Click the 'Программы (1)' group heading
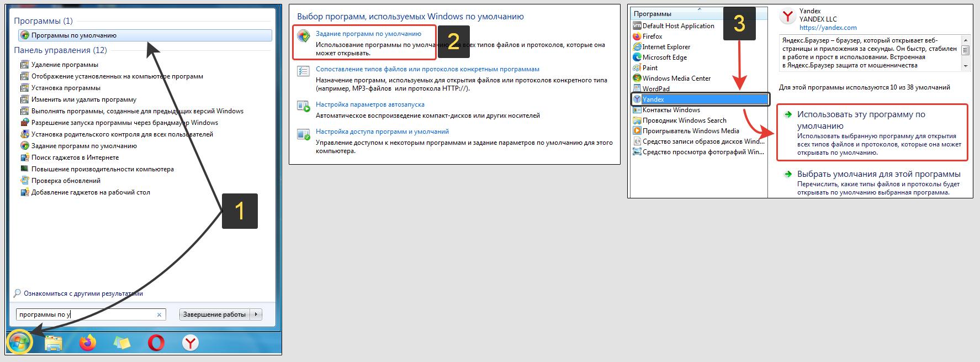 [x=43, y=21]
